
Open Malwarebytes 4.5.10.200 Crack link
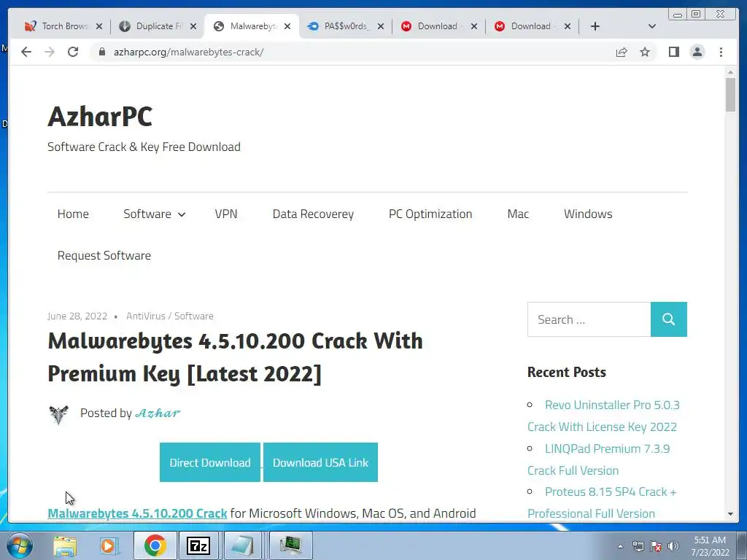coord(137,513)
